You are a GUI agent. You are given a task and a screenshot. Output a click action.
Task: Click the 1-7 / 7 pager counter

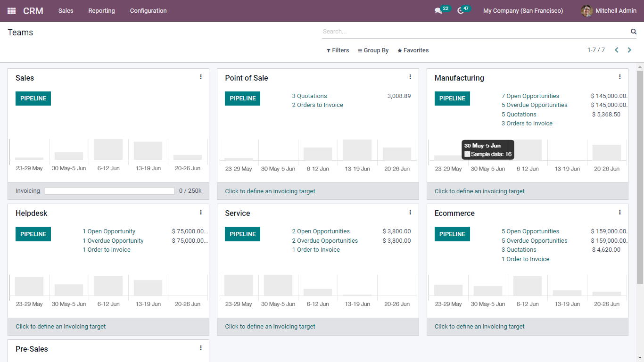(596, 50)
